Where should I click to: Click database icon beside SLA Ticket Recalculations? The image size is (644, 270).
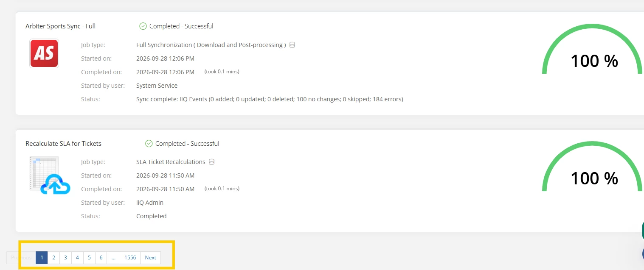[x=212, y=162]
